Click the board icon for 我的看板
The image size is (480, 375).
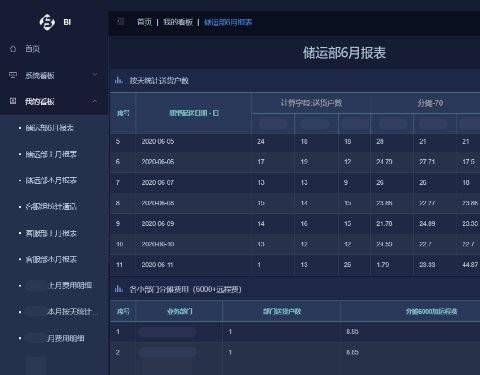click(x=13, y=101)
